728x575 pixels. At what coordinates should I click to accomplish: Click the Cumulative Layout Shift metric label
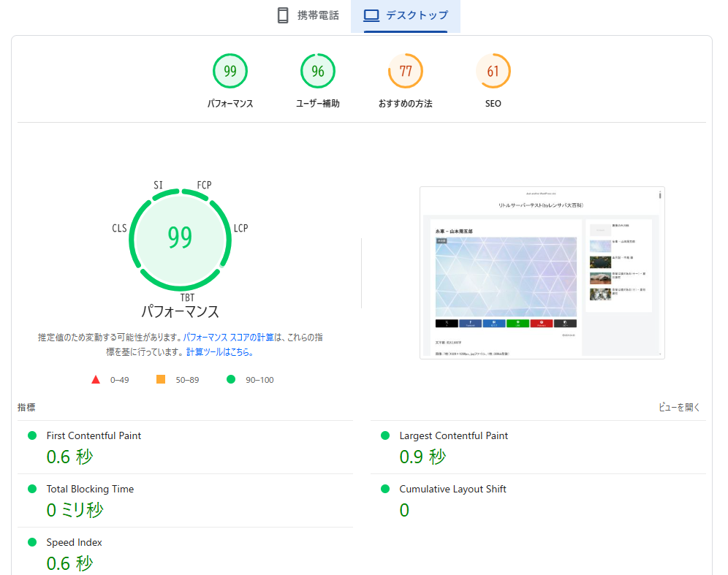pos(452,489)
